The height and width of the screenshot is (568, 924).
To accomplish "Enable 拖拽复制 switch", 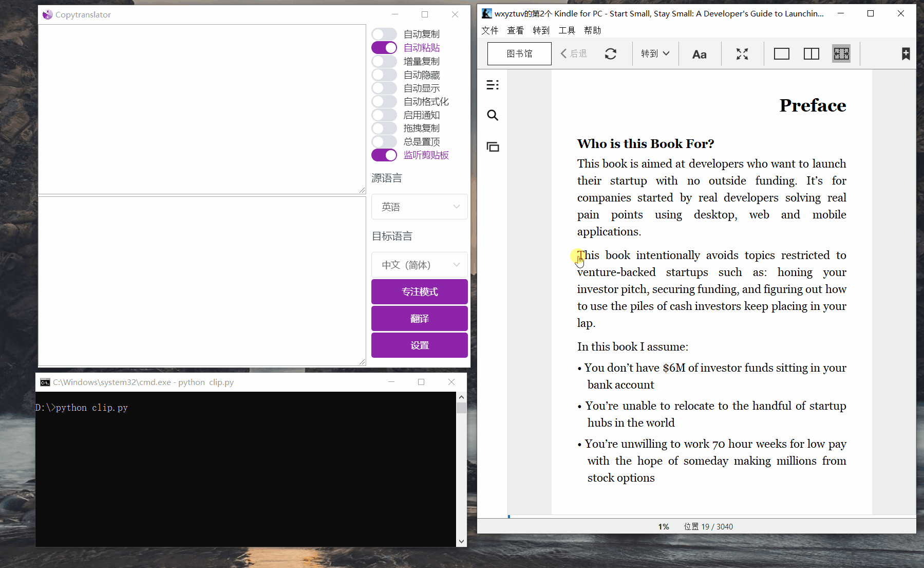I will point(384,129).
